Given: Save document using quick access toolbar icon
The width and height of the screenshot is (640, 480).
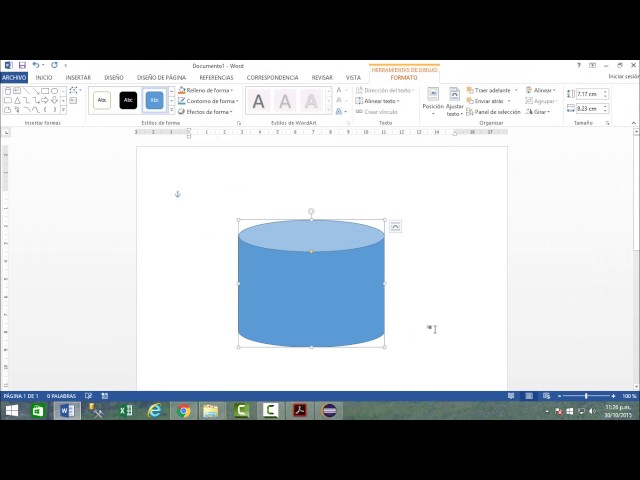Looking at the screenshot, I should [22, 65].
